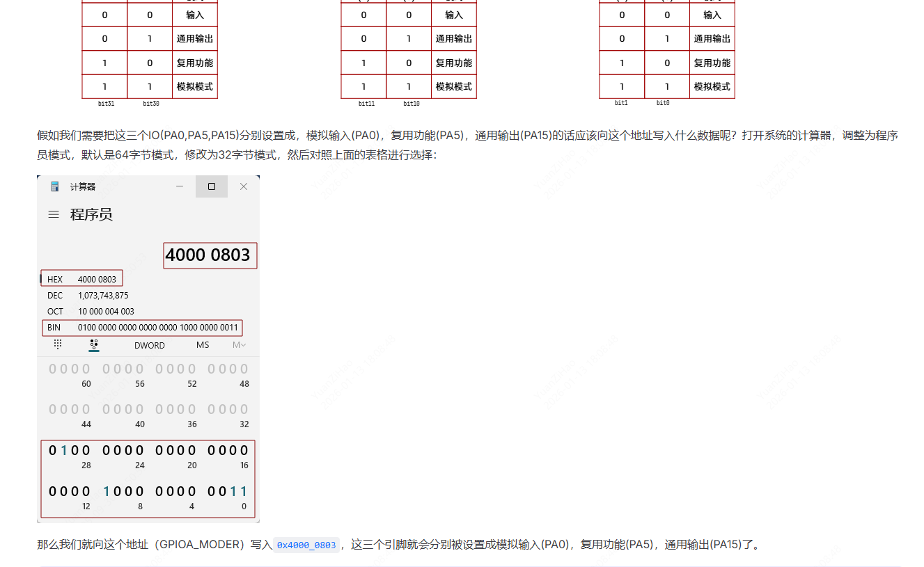Viewport: 924px width, 567px height.
Task: Select the DEC number base
Action: coord(54,295)
